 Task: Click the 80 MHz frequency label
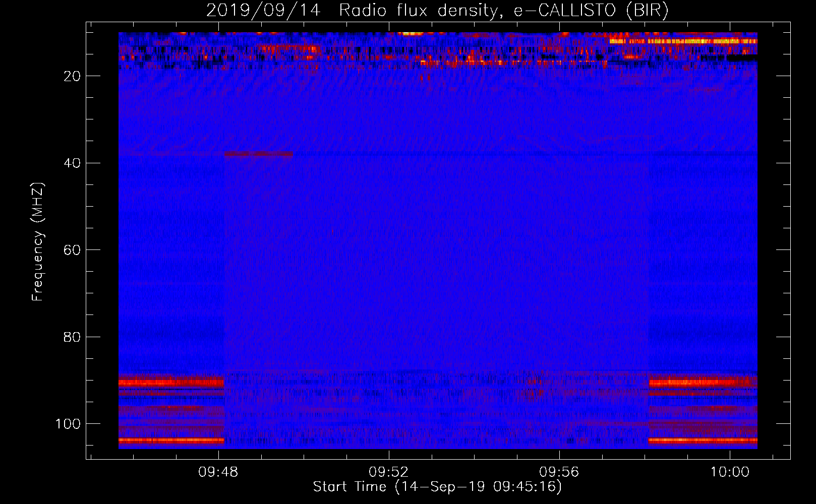point(73,337)
